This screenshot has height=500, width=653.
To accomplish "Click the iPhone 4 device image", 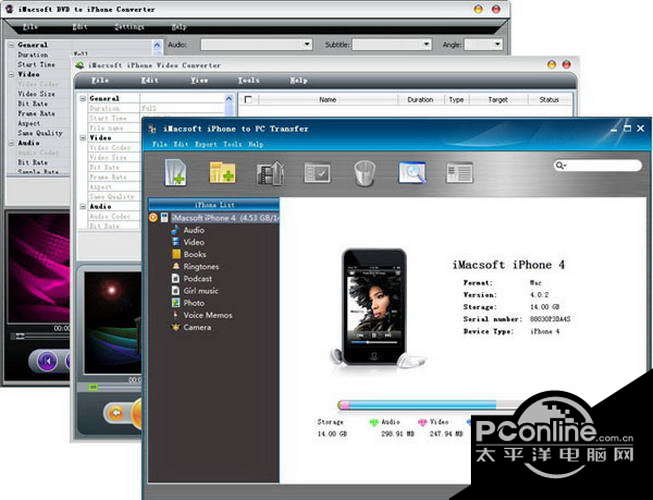I will [374, 307].
